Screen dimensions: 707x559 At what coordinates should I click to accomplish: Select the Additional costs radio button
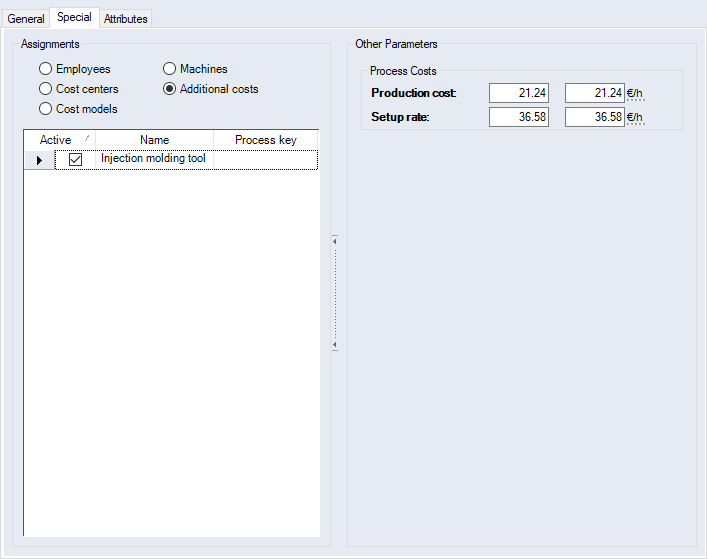[x=169, y=89]
